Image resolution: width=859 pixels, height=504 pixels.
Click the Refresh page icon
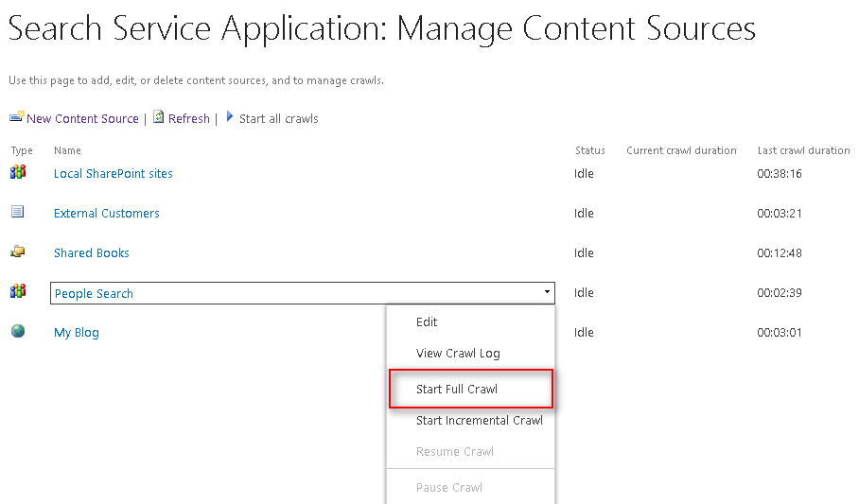159,118
